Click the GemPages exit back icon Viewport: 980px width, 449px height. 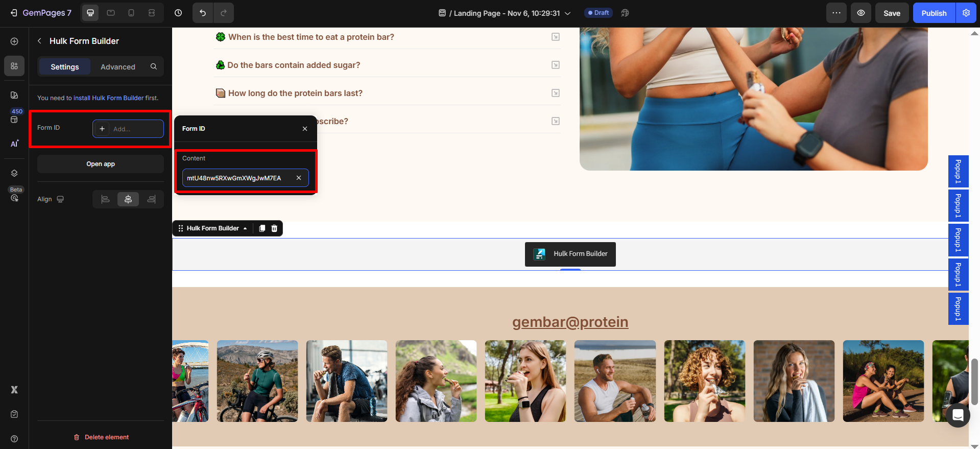(x=14, y=13)
